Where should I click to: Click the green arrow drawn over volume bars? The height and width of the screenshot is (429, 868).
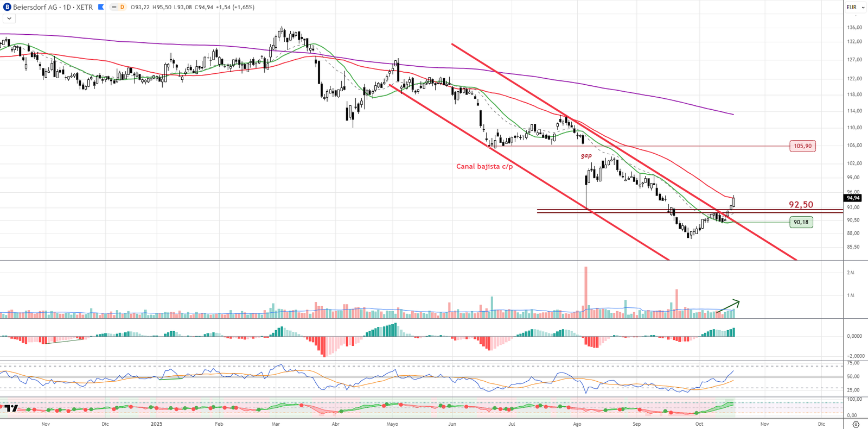(x=728, y=306)
